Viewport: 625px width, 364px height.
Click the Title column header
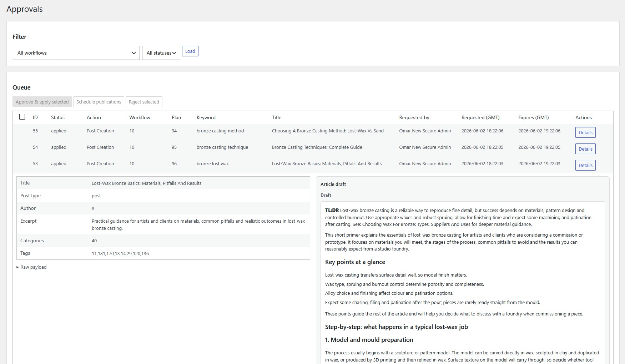point(277,117)
